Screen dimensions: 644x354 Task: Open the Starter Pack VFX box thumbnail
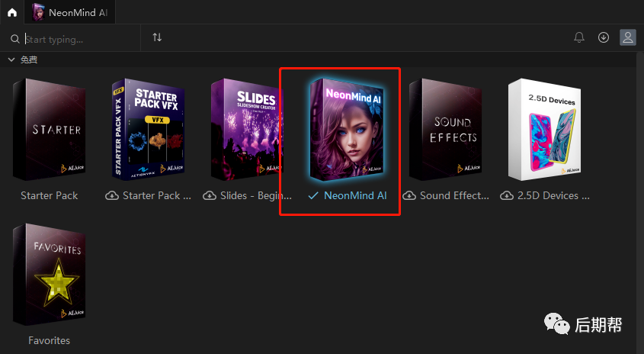pyautogui.click(x=149, y=130)
